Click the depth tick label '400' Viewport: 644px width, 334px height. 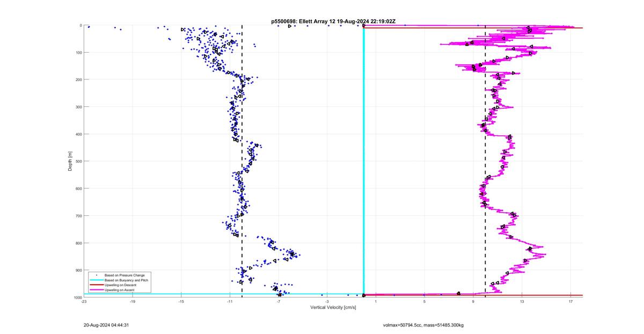click(x=78, y=134)
